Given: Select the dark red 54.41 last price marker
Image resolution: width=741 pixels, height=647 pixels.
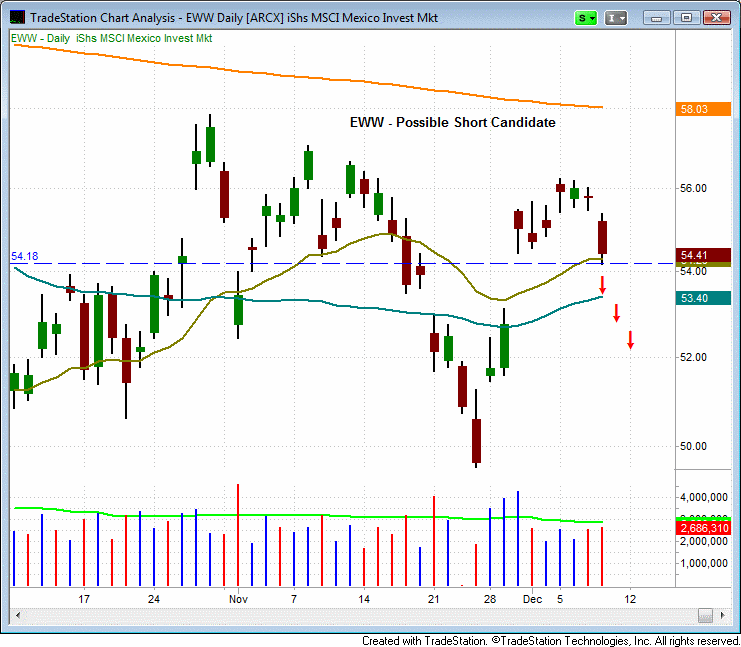Looking at the screenshot, I should click(694, 255).
